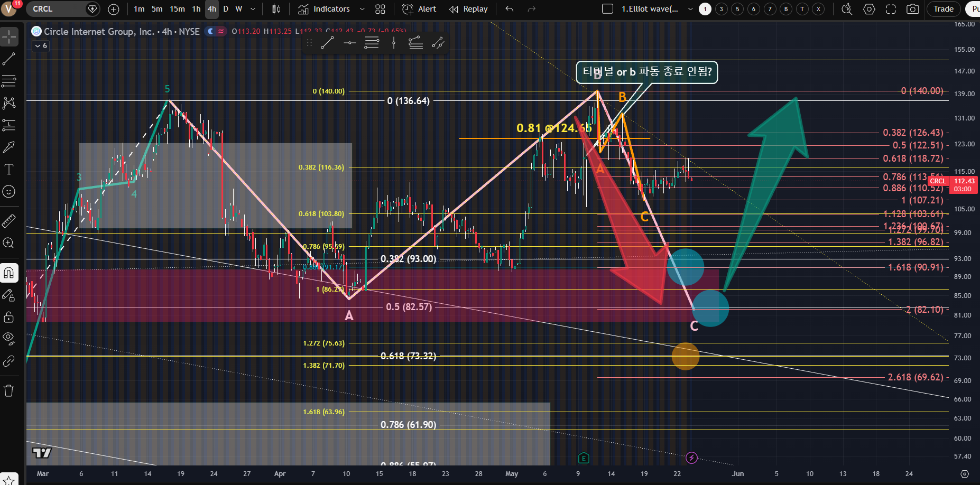Open the candlestick chart type menu
The width and height of the screenshot is (980, 485).
click(x=276, y=9)
